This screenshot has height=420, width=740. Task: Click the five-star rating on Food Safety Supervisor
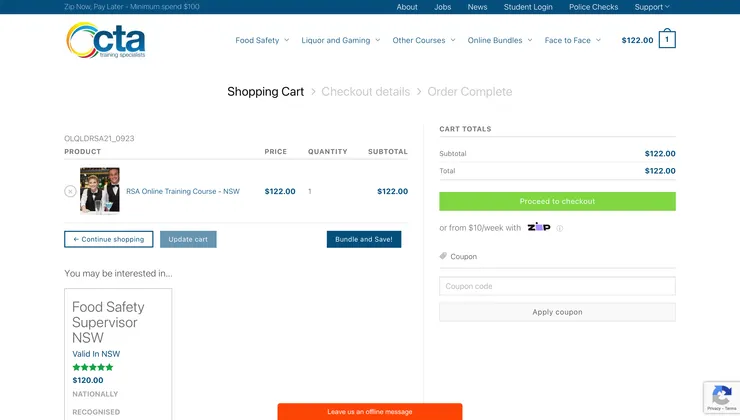93,367
